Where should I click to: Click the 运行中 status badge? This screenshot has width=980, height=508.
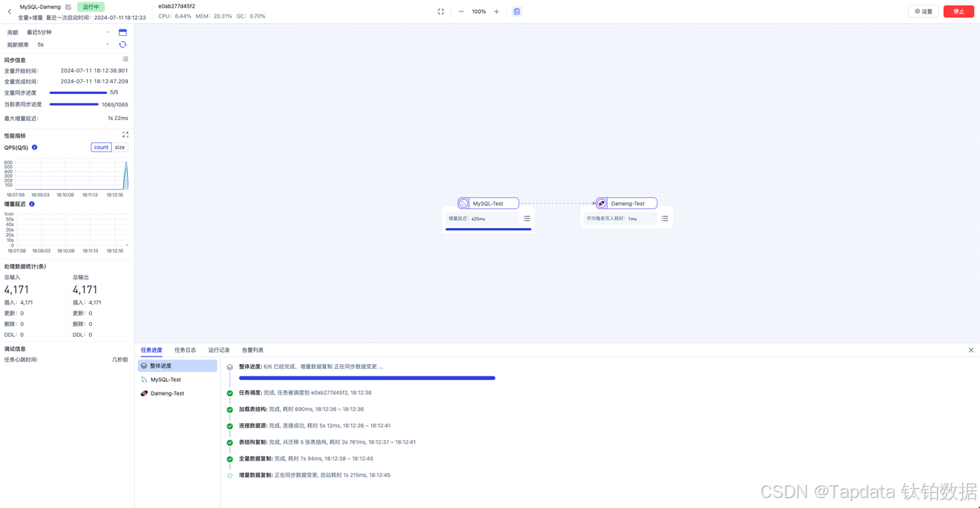click(91, 7)
